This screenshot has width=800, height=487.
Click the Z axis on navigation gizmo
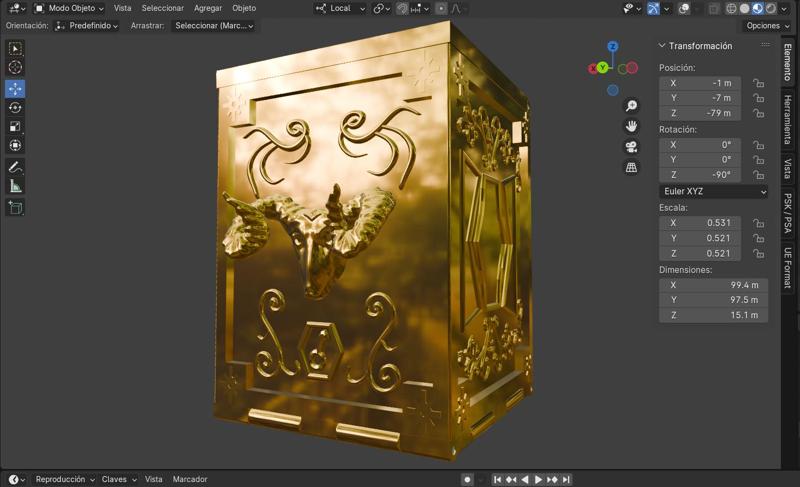(613, 46)
